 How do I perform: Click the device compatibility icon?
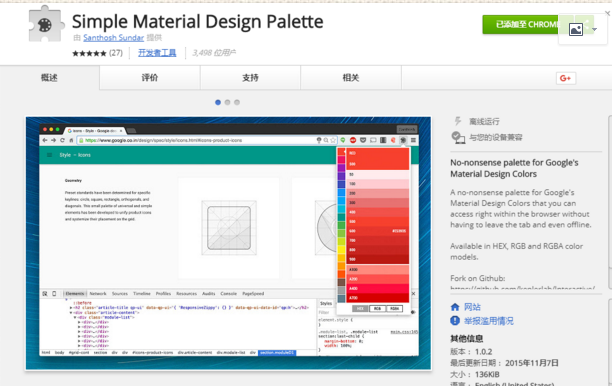[x=458, y=137]
